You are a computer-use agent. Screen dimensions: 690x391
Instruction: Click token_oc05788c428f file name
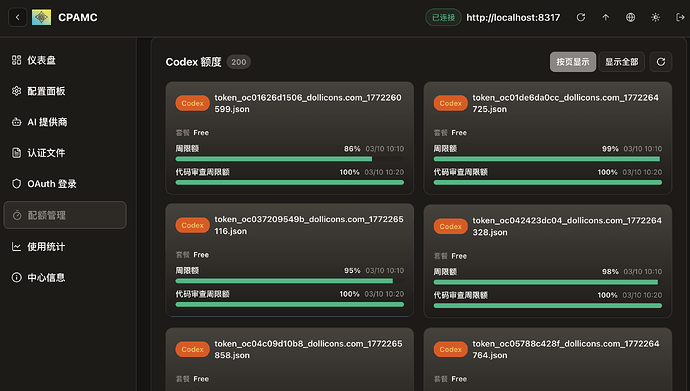566,349
